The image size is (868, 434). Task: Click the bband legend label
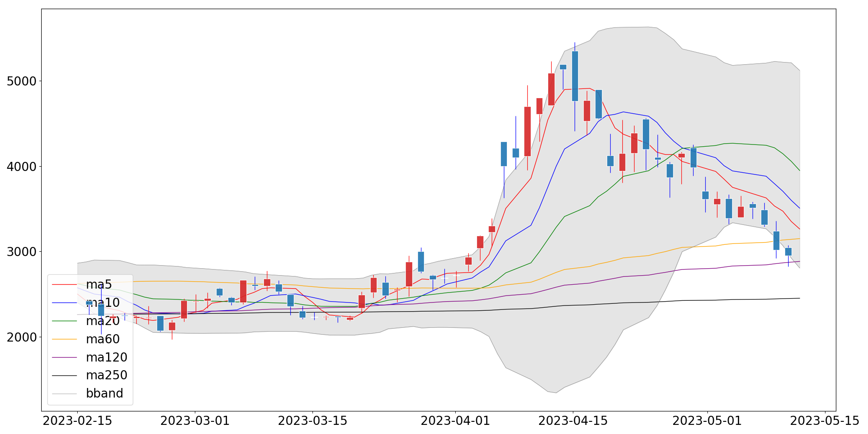[105, 393]
